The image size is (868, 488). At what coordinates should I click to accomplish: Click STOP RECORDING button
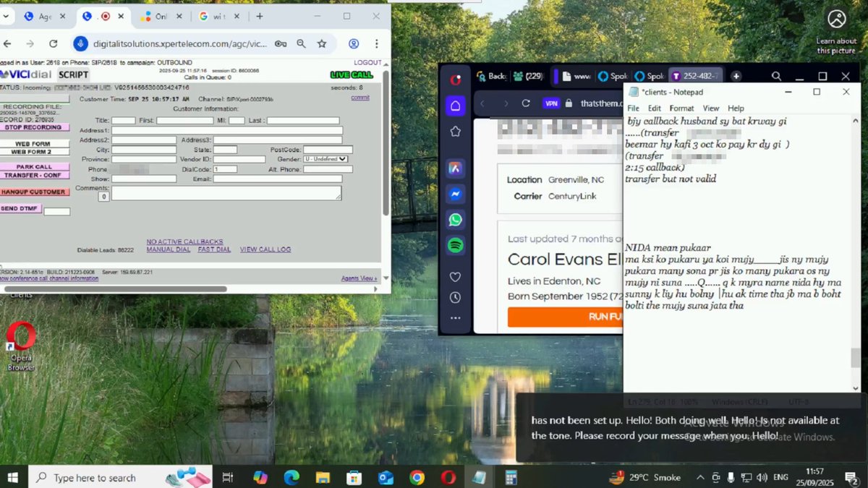click(34, 127)
